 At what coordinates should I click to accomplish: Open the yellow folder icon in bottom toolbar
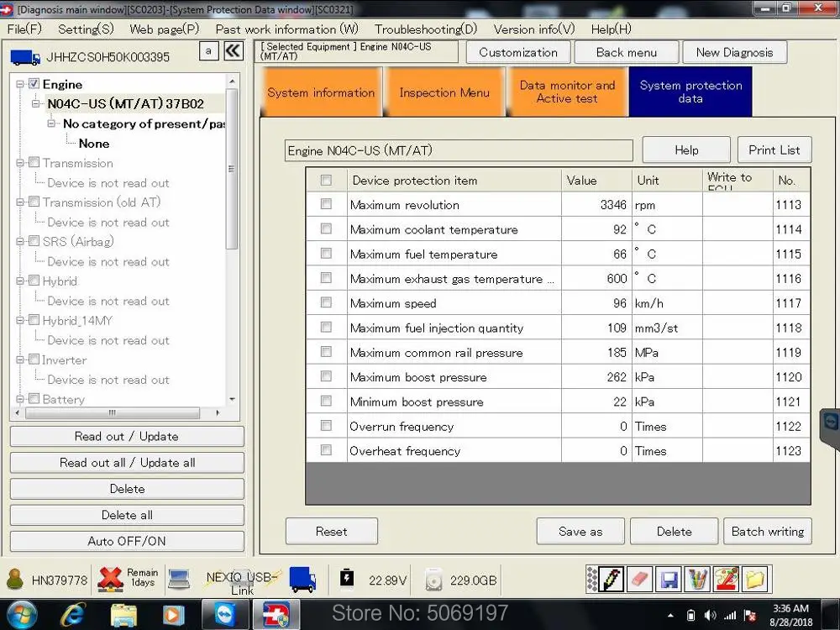(755, 579)
